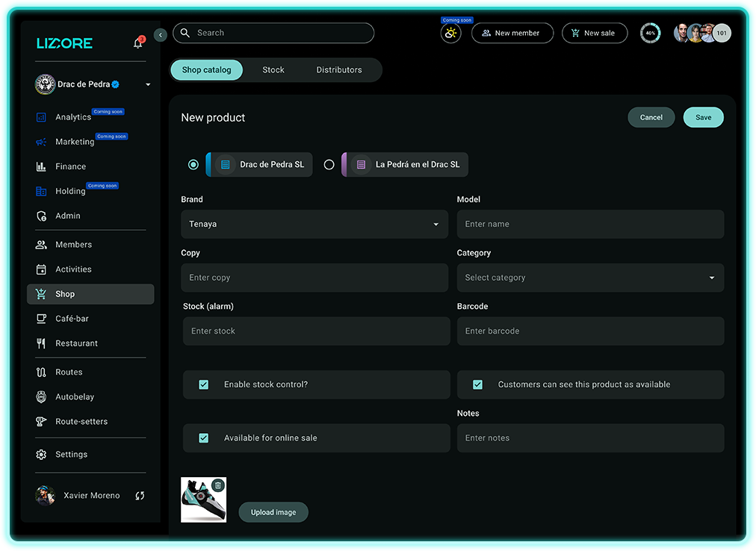
Task: Click the Upload image button
Action: [273, 512]
